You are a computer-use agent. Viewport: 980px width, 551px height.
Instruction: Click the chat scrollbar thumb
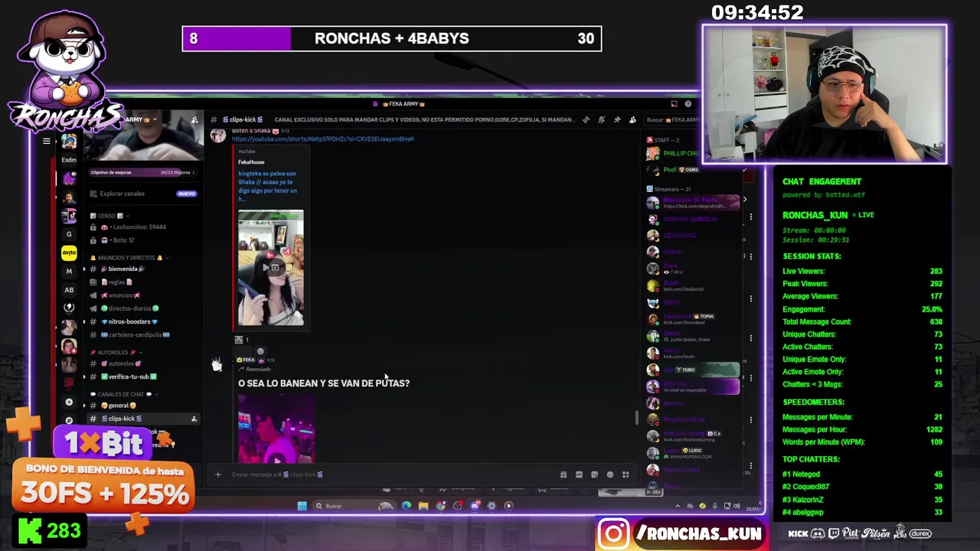click(x=636, y=418)
